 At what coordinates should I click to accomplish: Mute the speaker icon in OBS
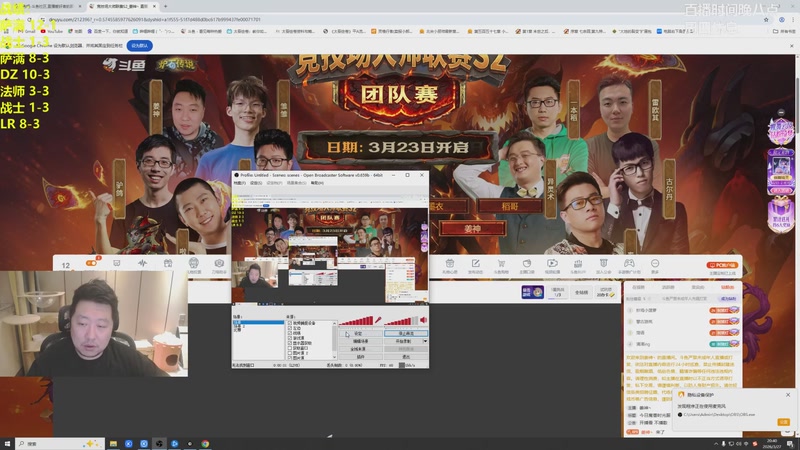click(x=423, y=320)
